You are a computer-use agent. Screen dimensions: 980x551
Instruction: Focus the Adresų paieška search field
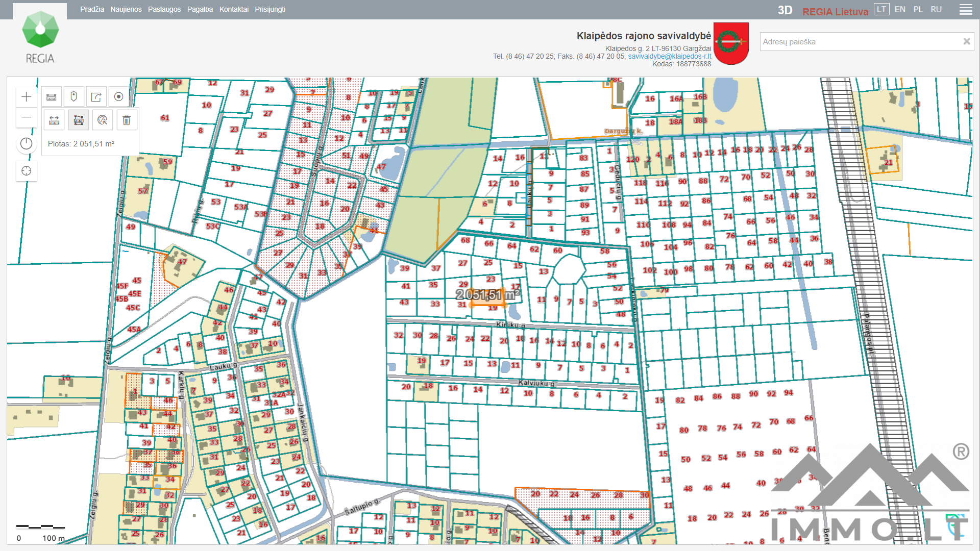861,42
